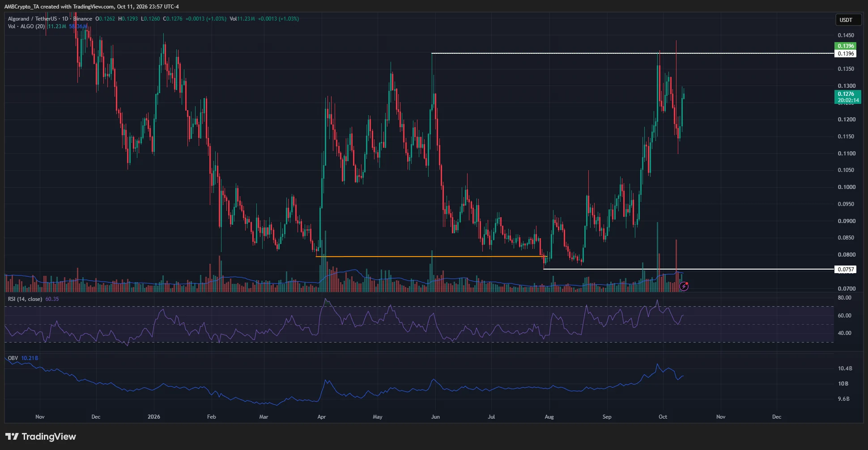The width and height of the screenshot is (868, 450).
Task: Click the high value H0.1293 in legend
Action: pos(128,19)
